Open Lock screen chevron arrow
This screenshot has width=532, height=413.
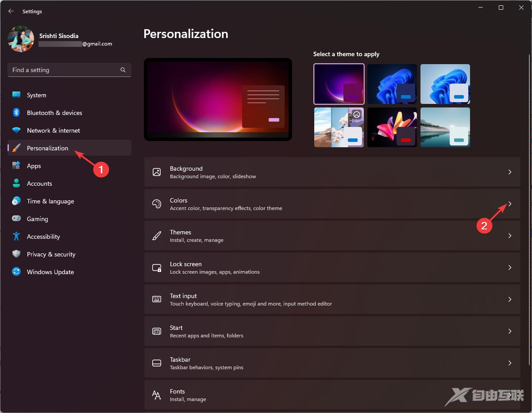510,268
